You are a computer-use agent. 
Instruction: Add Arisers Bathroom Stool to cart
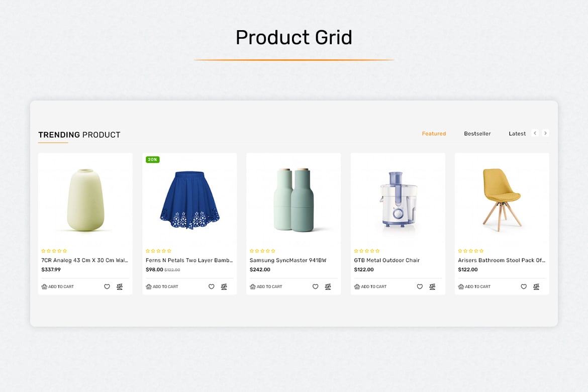(x=474, y=286)
